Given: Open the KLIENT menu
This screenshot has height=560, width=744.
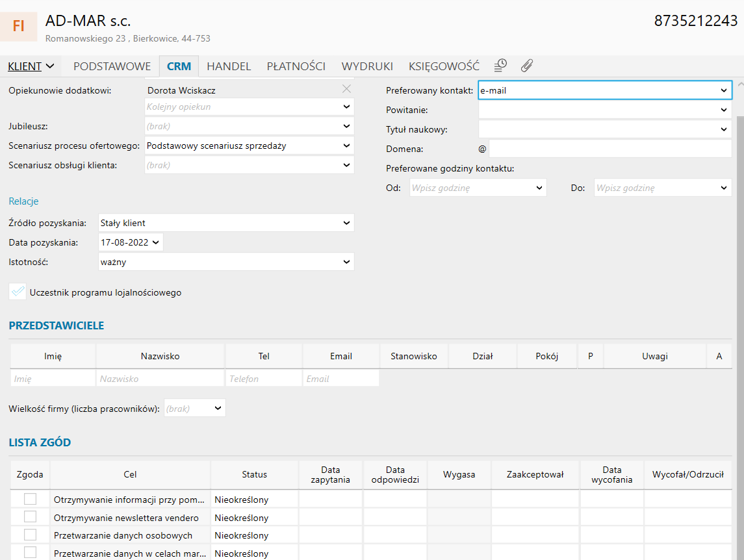Looking at the screenshot, I should tap(31, 66).
